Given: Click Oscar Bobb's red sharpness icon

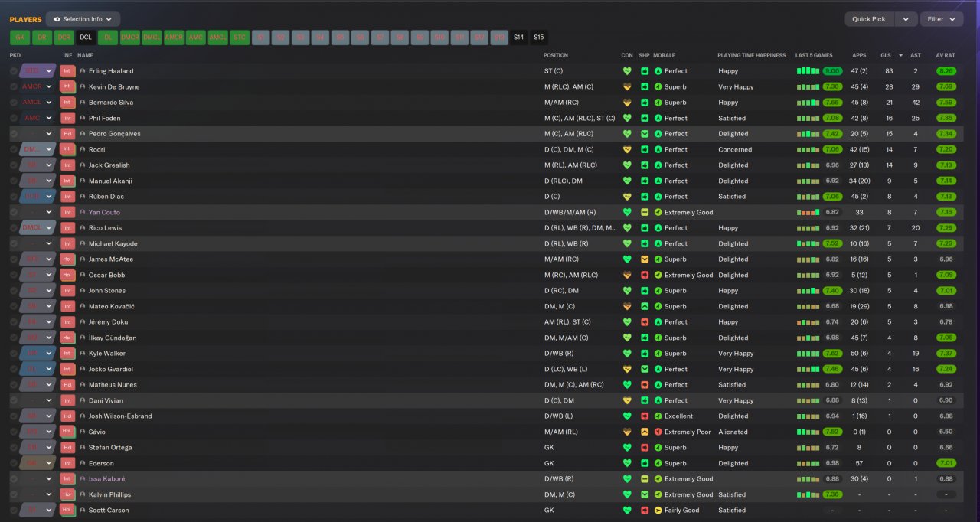Looking at the screenshot, I should [x=645, y=275].
